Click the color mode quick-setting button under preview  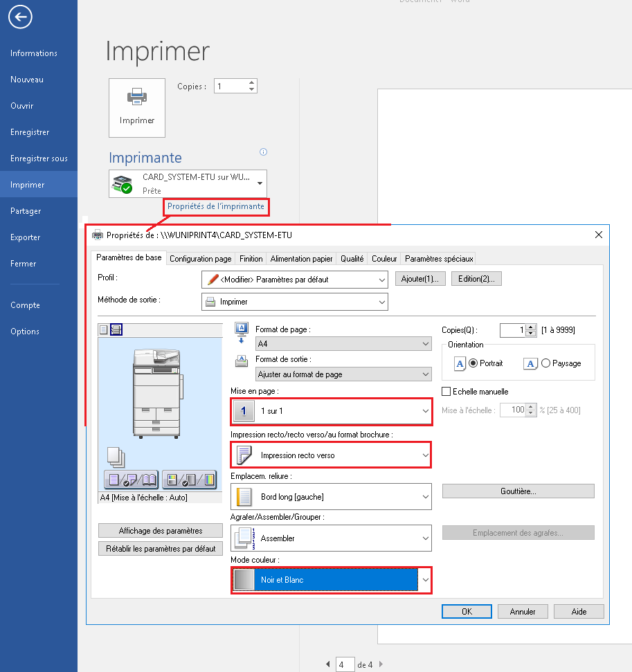(x=189, y=478)
